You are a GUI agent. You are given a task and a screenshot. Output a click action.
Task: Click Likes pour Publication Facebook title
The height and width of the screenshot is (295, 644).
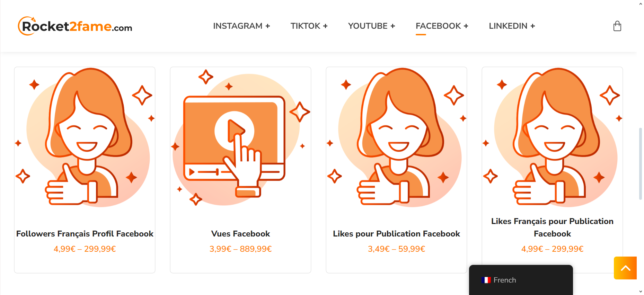click(396, 234)
